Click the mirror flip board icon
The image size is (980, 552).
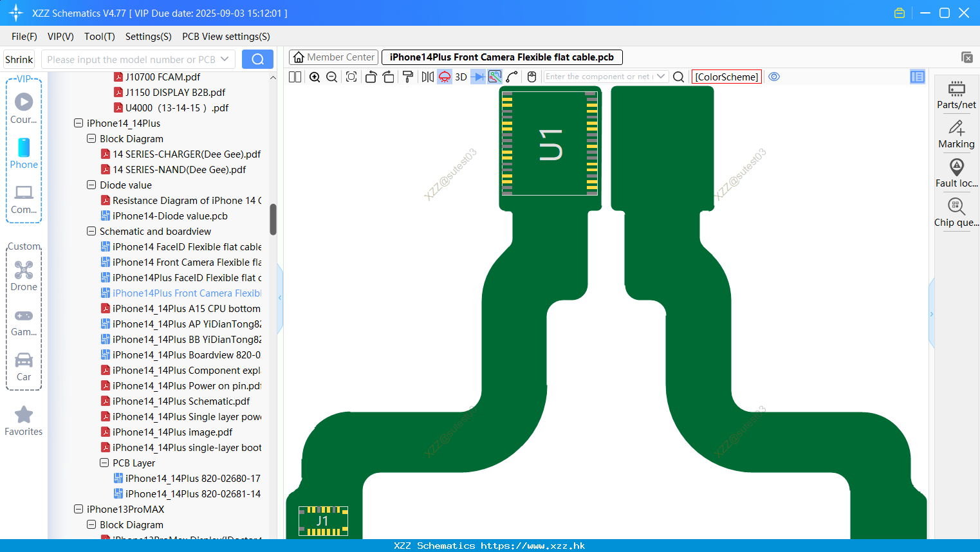(427, 77)
